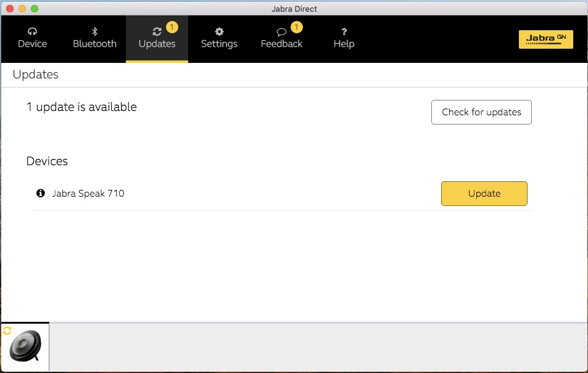Click the Jabra GN logo
588x373 pixels.
(x=545, y=39)
